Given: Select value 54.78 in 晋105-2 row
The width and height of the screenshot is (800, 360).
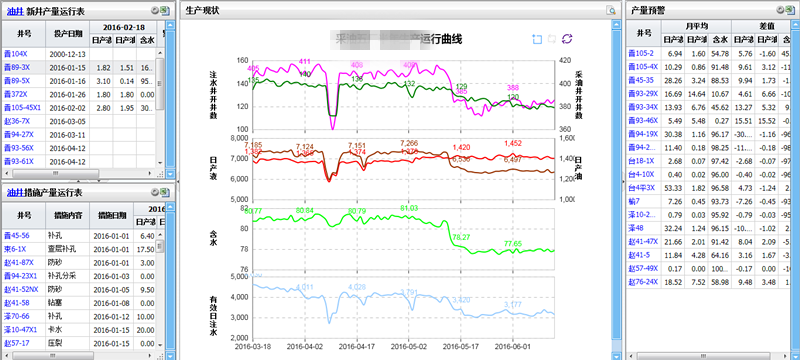Looking at the screenshot, I should point(720,54).
